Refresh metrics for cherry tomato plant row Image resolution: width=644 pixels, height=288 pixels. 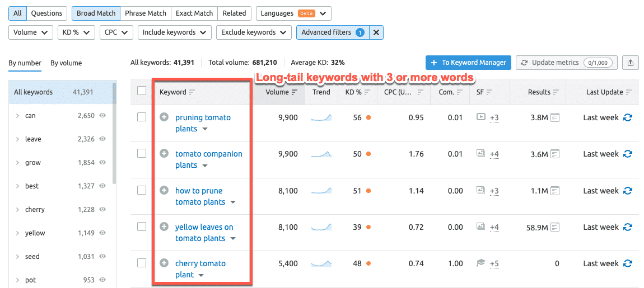(627, 263)
